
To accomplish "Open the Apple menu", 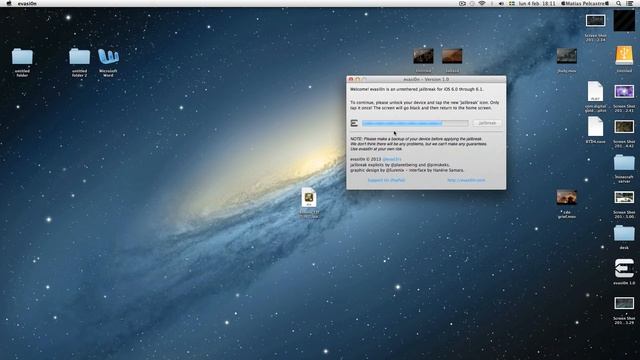I will point(9,3).
